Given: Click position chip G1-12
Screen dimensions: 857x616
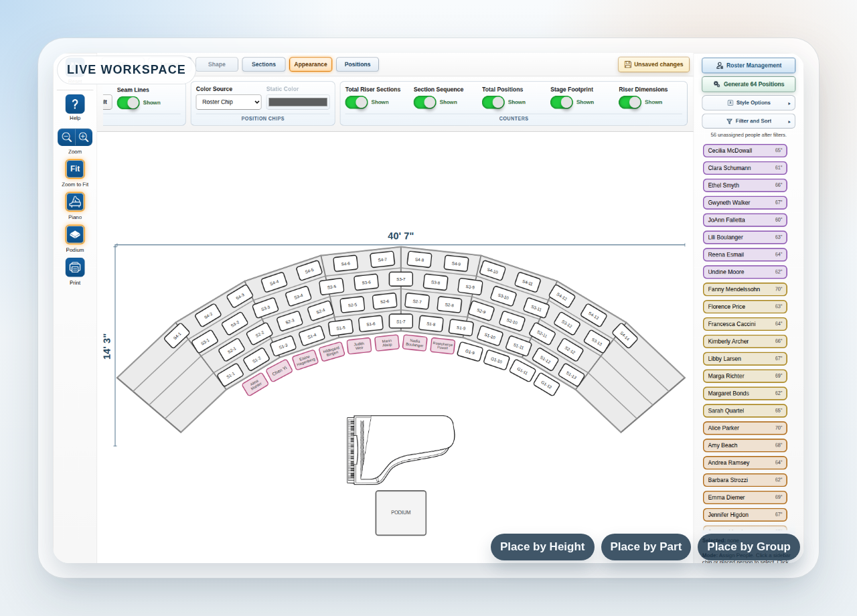Looking at the screenshot, I should [546, 384].
